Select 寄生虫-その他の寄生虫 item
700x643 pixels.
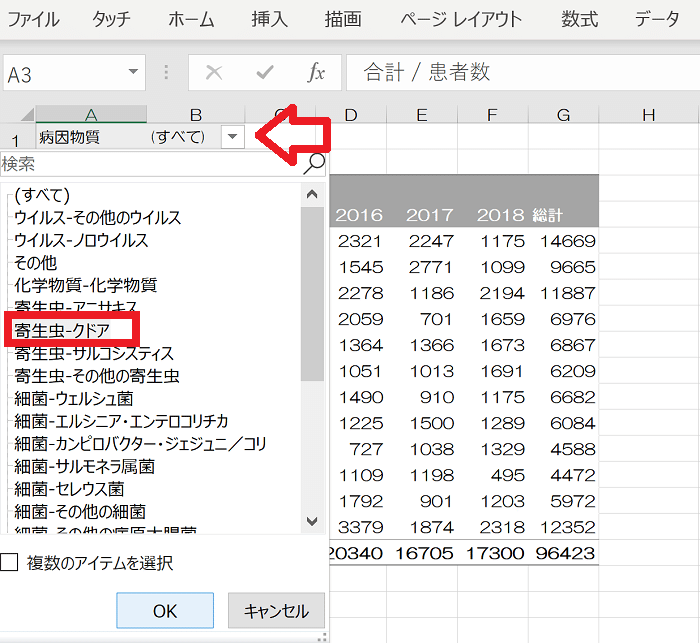[x=96, y=376]
